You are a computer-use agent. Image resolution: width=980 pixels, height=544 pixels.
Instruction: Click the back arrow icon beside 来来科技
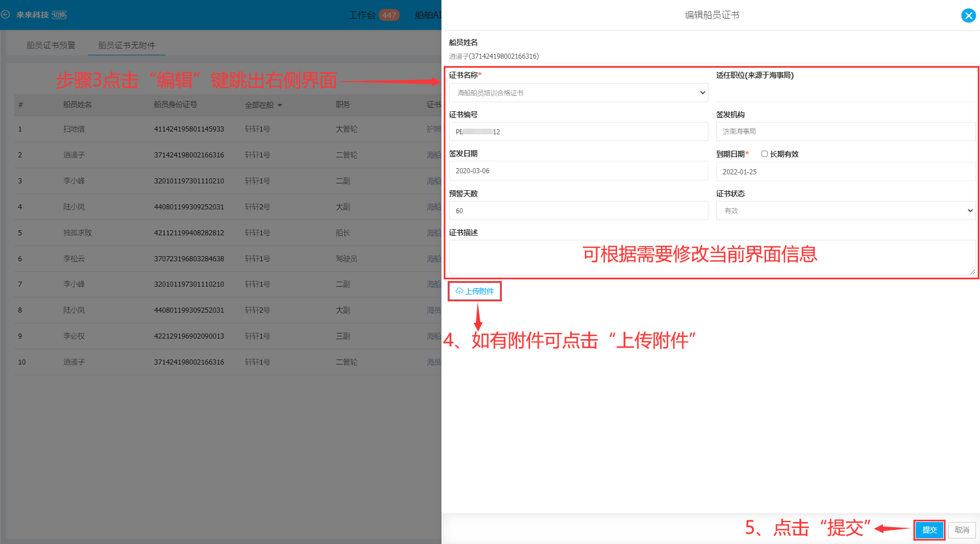tap(6, 15)
